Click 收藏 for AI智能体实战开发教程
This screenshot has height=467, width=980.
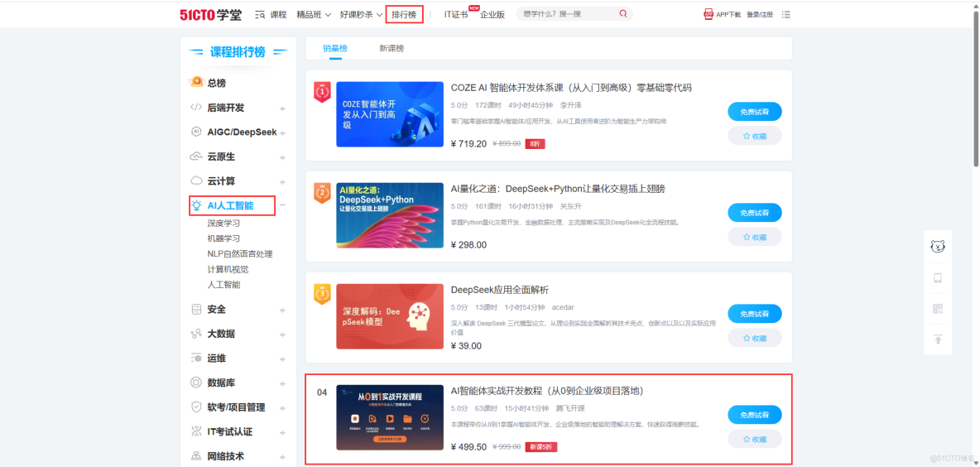(754, 439)
